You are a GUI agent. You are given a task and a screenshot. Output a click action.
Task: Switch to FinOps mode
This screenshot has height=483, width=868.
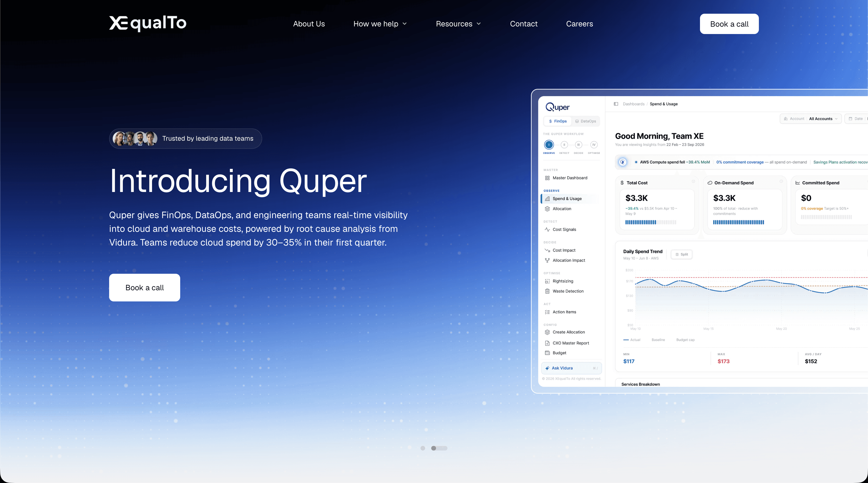tap(558, 121)
